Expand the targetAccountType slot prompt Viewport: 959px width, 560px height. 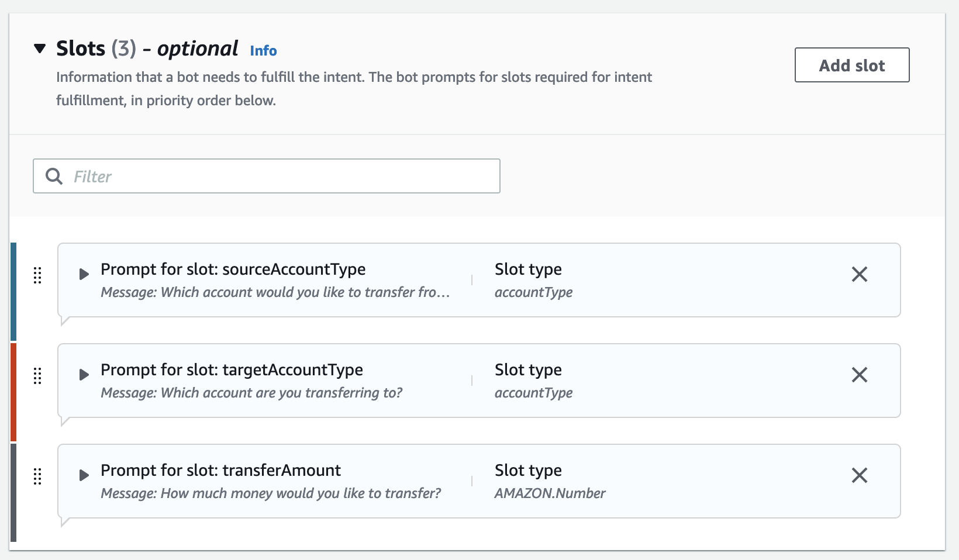click(x=84, y=375)
